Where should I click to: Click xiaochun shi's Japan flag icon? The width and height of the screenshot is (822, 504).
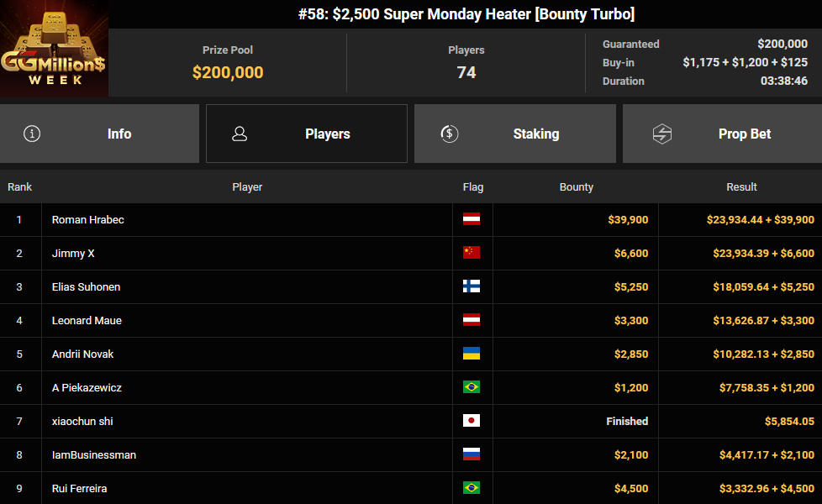pos(472,421)
